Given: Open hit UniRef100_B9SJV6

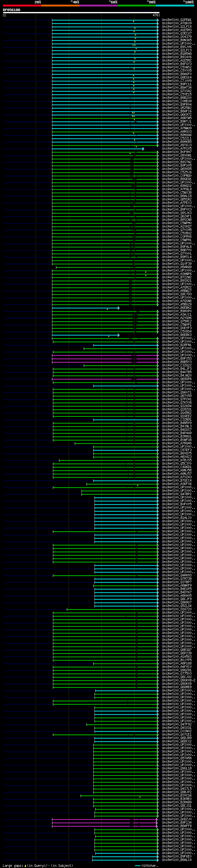Looking at the screenshot, I should (x=176, y=47).
